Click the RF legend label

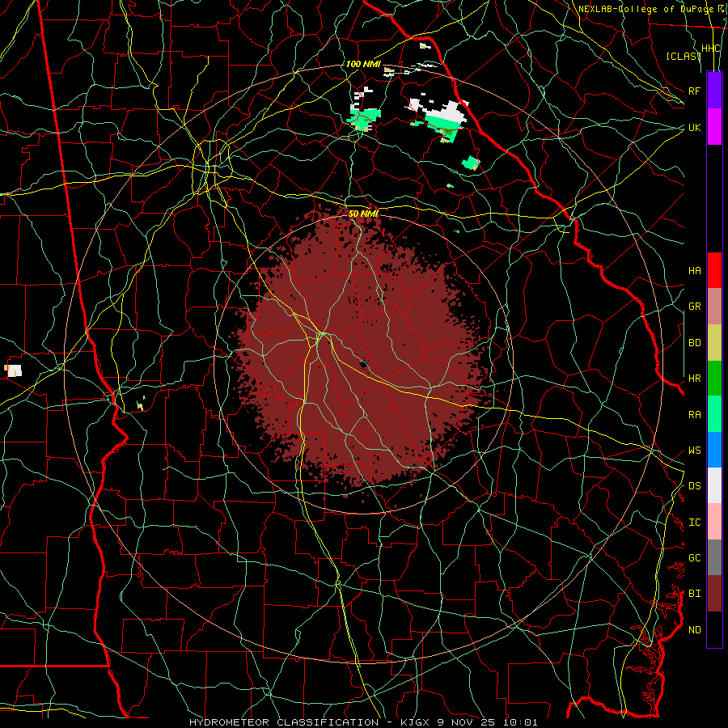[x=695, y=91]
